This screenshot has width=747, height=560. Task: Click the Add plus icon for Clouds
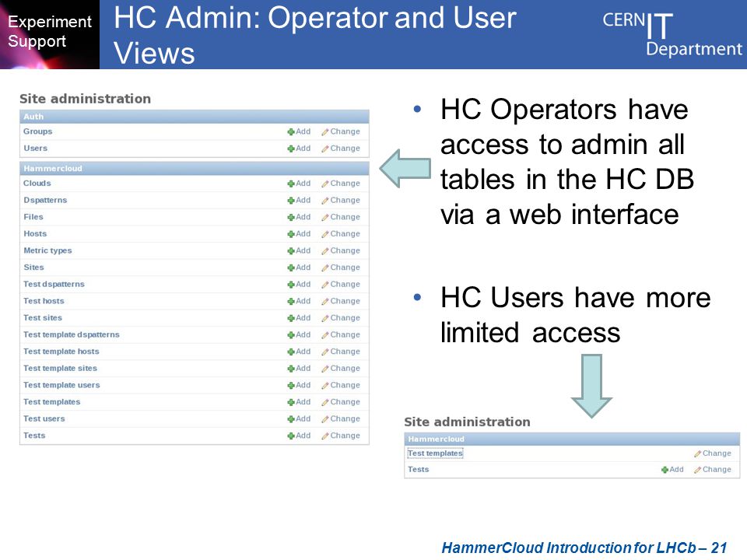(x=290, y=184)
